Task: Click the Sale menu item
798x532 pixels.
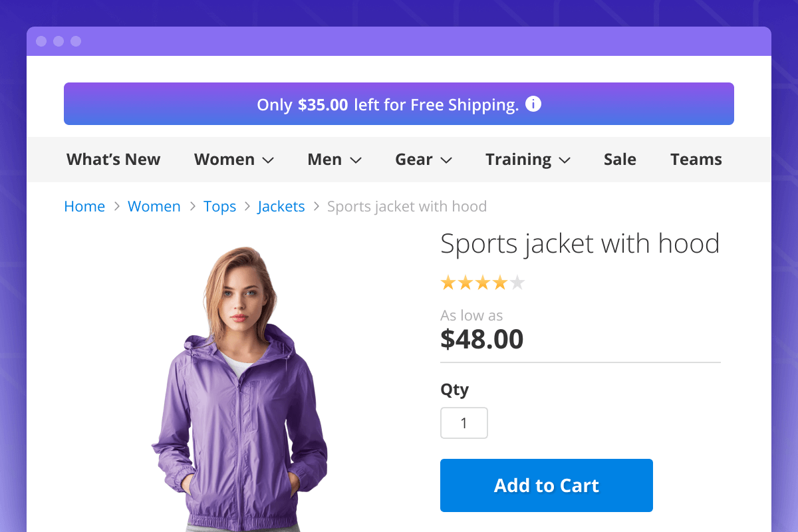Action: [x=620, y=160]
